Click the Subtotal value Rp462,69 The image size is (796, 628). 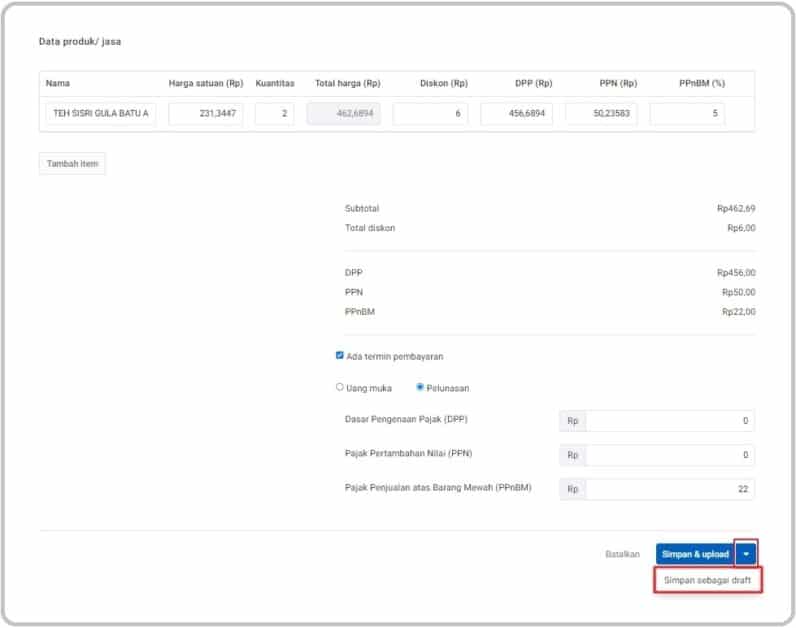(736, 209)
